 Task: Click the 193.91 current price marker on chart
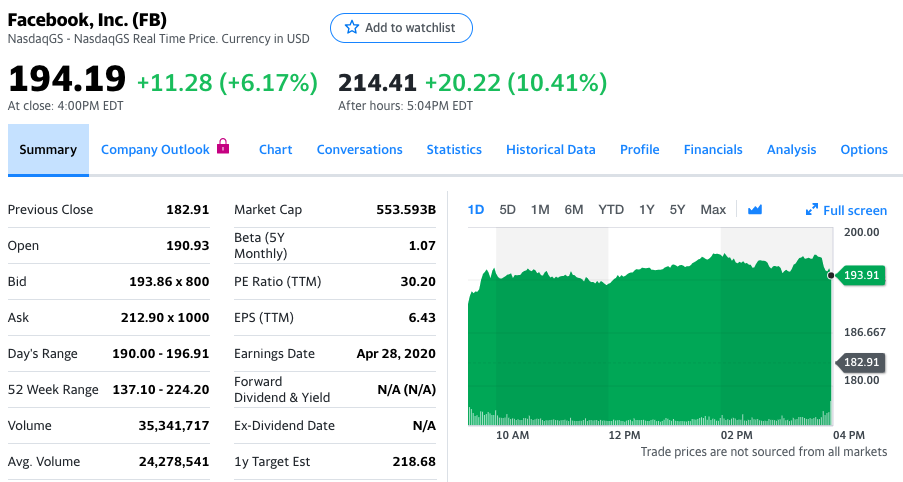[861, 275]
